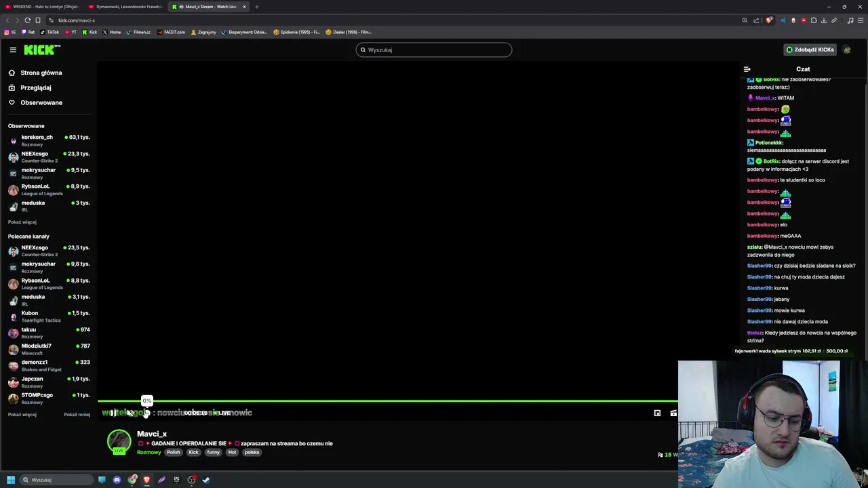Open Przeglądaj in the sidebar

(30, 87)
